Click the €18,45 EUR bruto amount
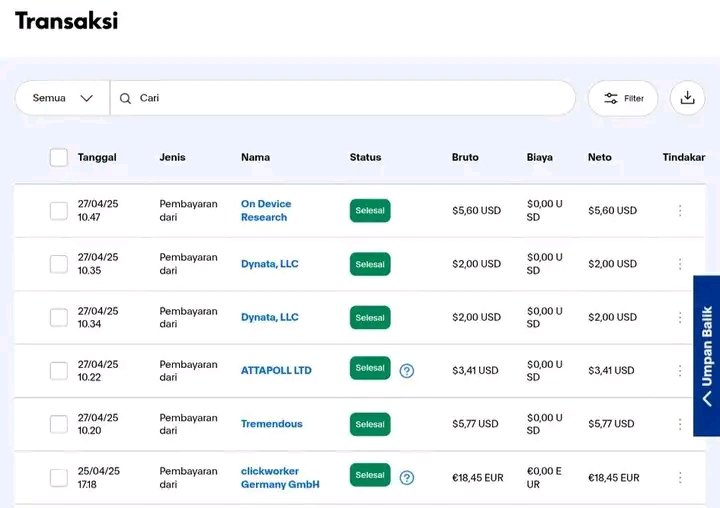 click(478, 478)
